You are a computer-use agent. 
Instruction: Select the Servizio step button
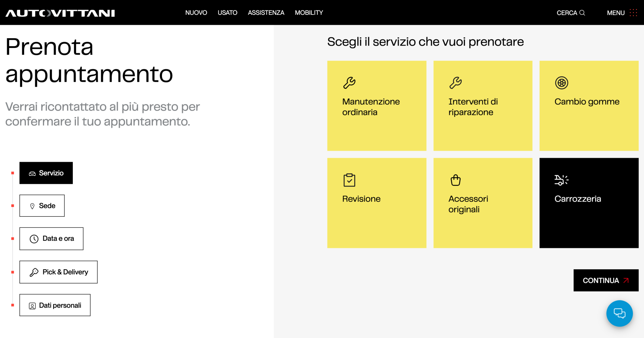click(x=46, y=173)
